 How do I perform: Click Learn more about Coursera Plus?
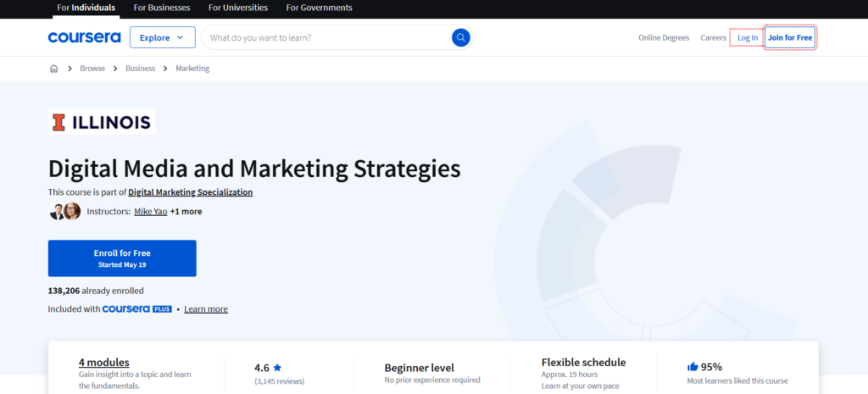point(206,308)
